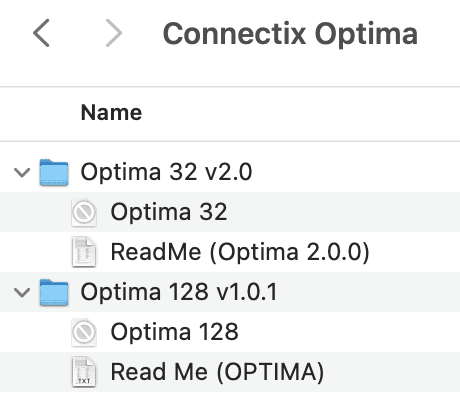
Task: Select the Optima 32 v2.0 folder icon
Action: tap(54, 172)
